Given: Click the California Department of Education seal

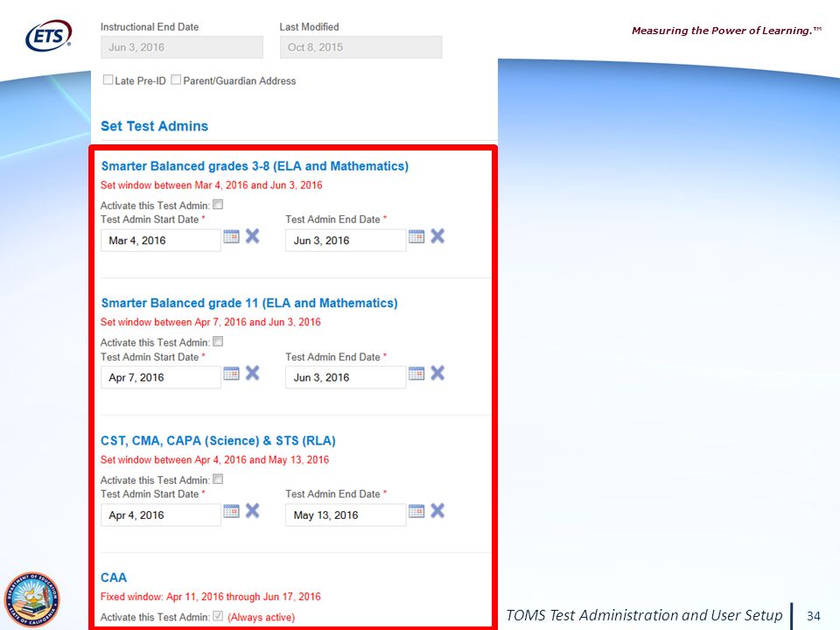Looking at the screenshot, I should tap(32, 600).
